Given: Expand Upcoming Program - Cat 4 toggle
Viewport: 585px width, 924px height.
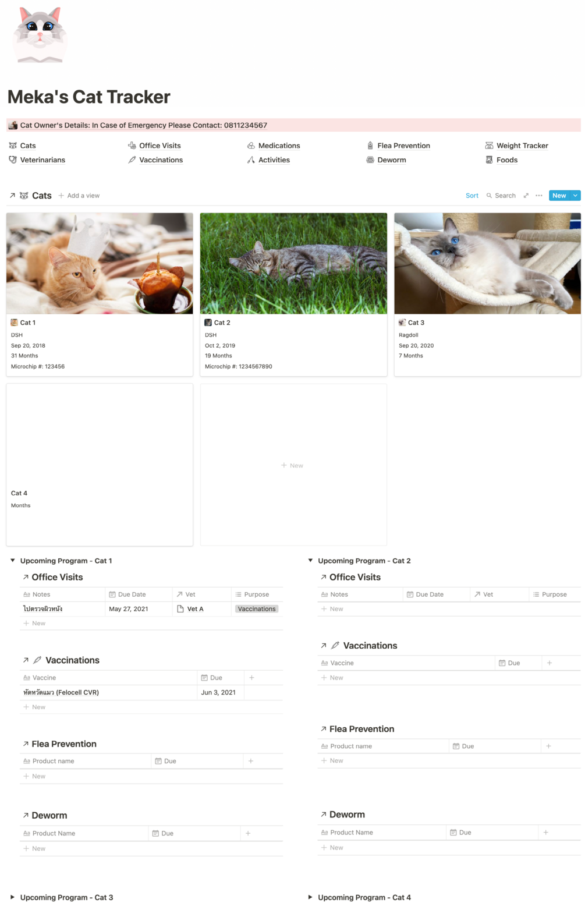Looking at the screenshot, I should 310,897.
